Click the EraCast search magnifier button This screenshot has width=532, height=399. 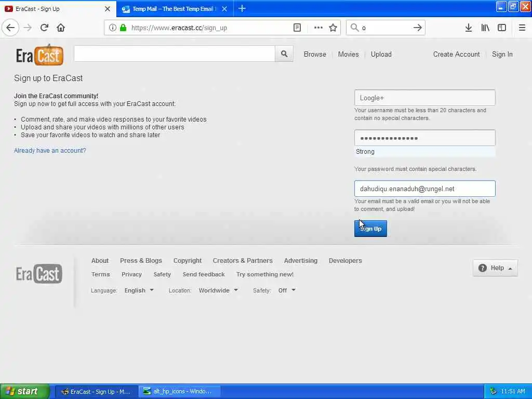(284, 54)
